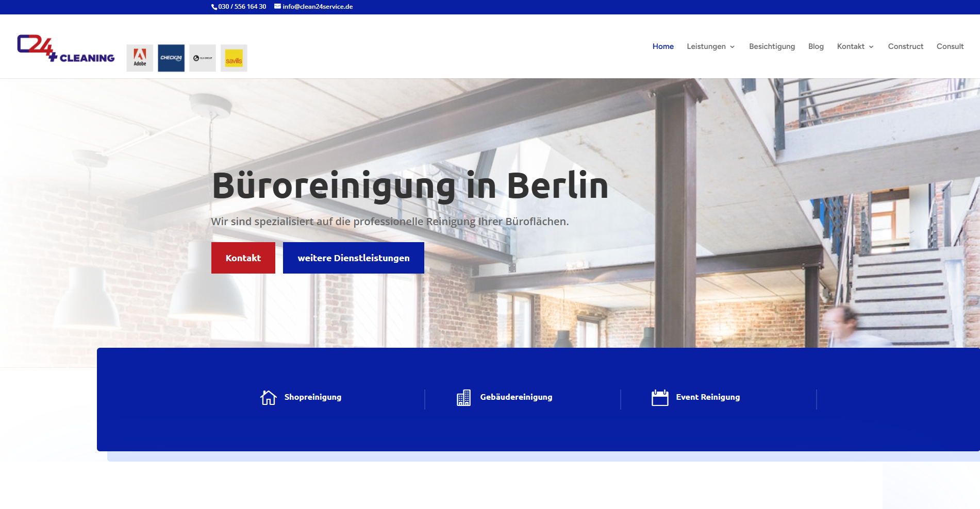Click the envelope email icon
This screenshot has width=980, height=509.
point(277,6)
